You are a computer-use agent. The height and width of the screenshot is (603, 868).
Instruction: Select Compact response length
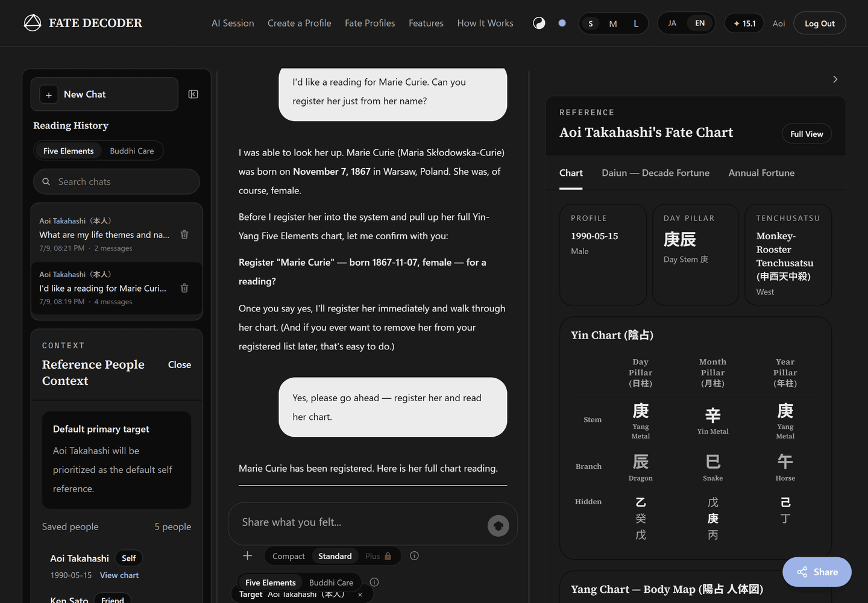289,556
